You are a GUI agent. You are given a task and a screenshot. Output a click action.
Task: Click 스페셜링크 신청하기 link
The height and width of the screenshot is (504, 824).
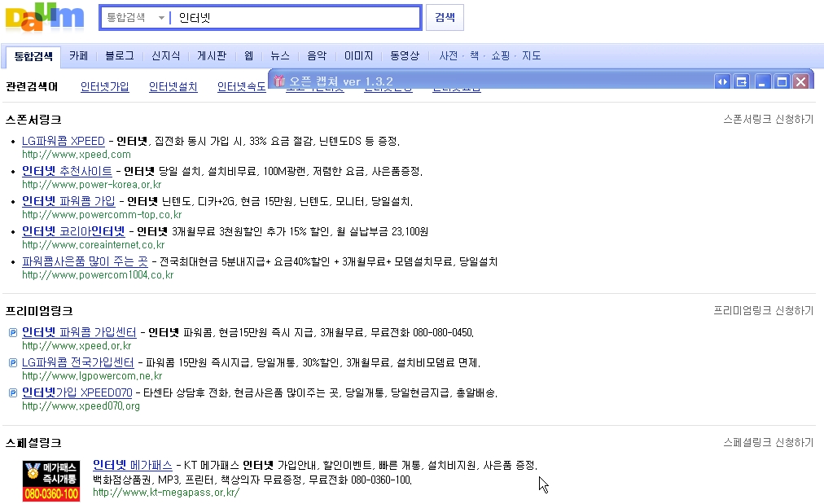[769, 442]
